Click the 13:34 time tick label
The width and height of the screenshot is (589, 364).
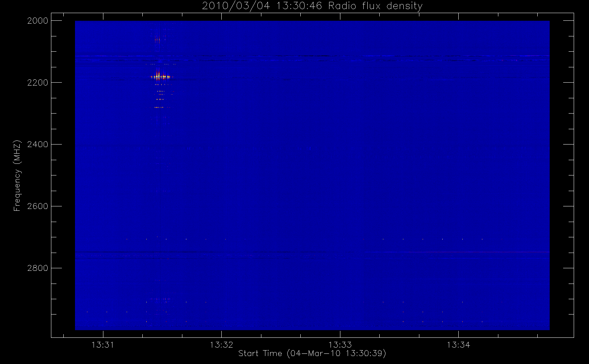(458, 345)
